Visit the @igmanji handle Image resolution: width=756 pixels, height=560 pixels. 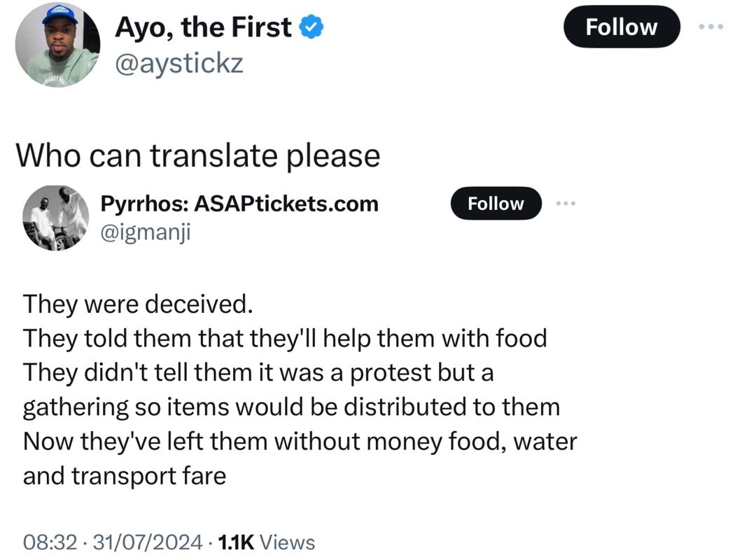146,231
